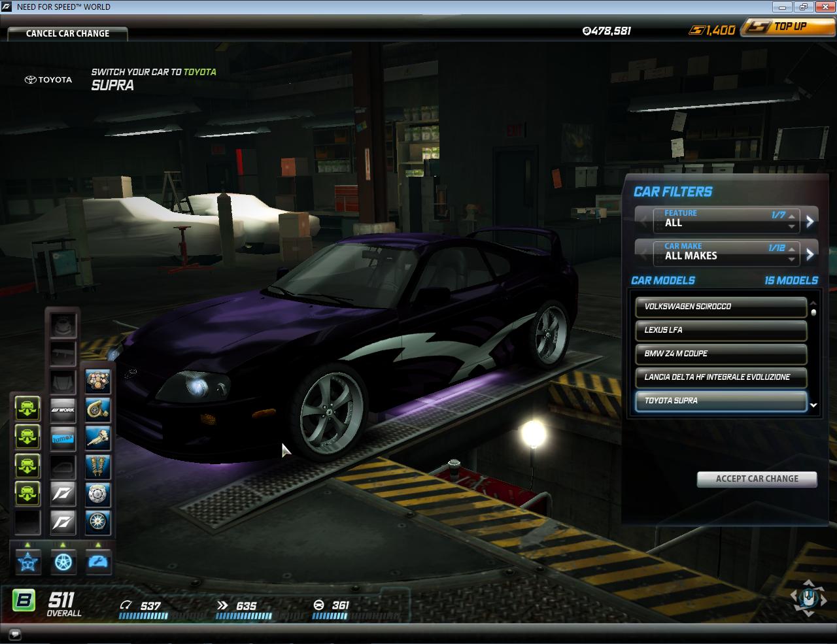Select the lower Need for Speed logo slot
This screenshot has height=644, width=837.
(63, 523)
